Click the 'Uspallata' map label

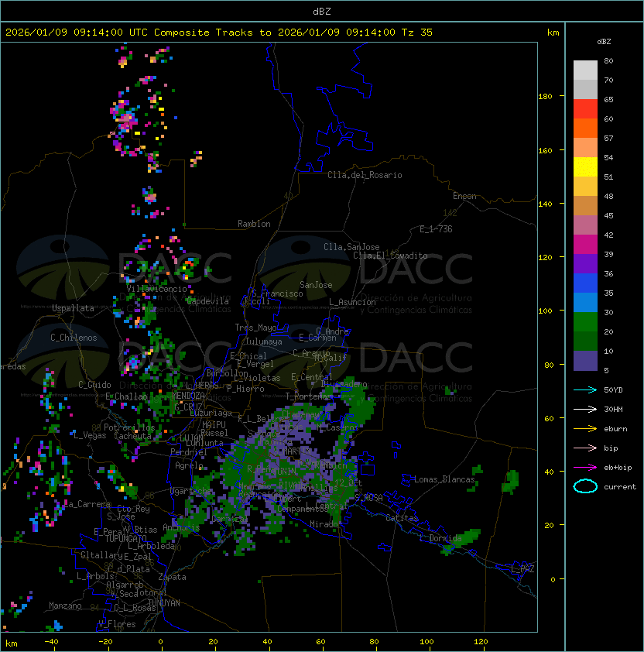pos(73,308)
